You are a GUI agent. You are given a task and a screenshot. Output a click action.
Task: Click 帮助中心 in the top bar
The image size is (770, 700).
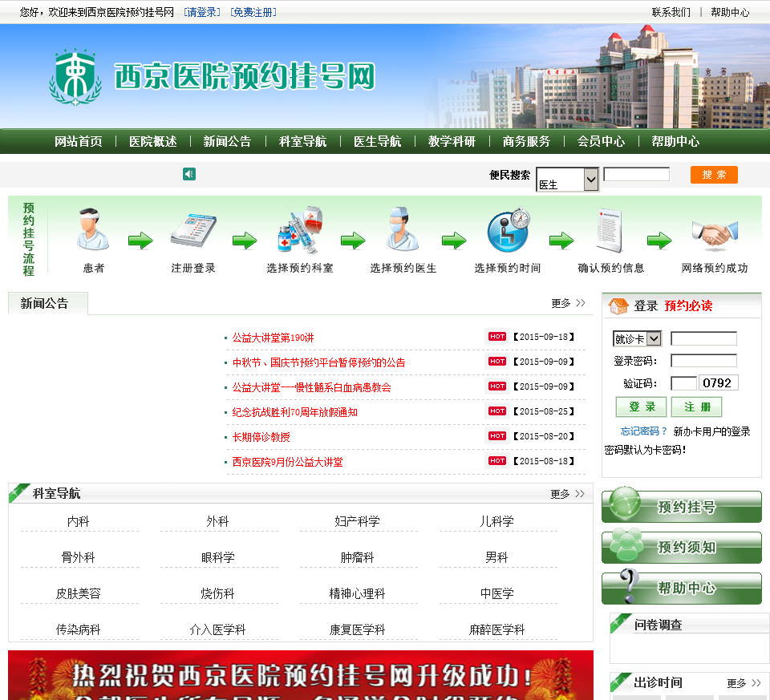(730, 12)
